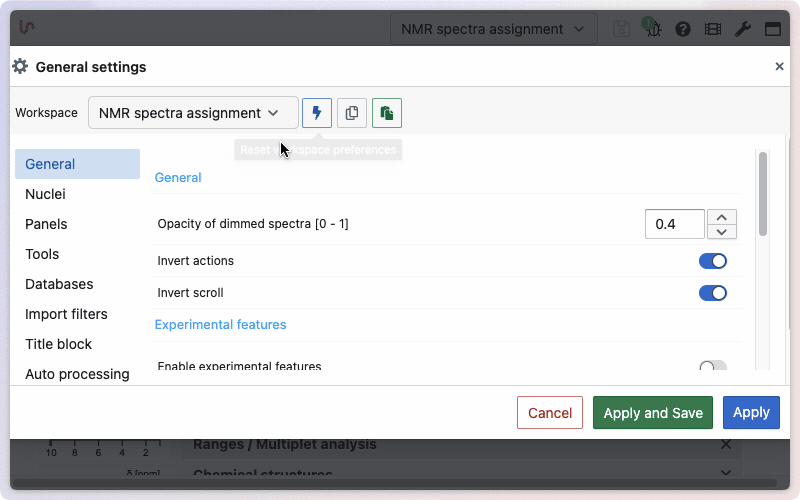The height and width of the screenshot is (500, 800).
Task: Open the Import filters settings tab
Action: coord(66,314)
